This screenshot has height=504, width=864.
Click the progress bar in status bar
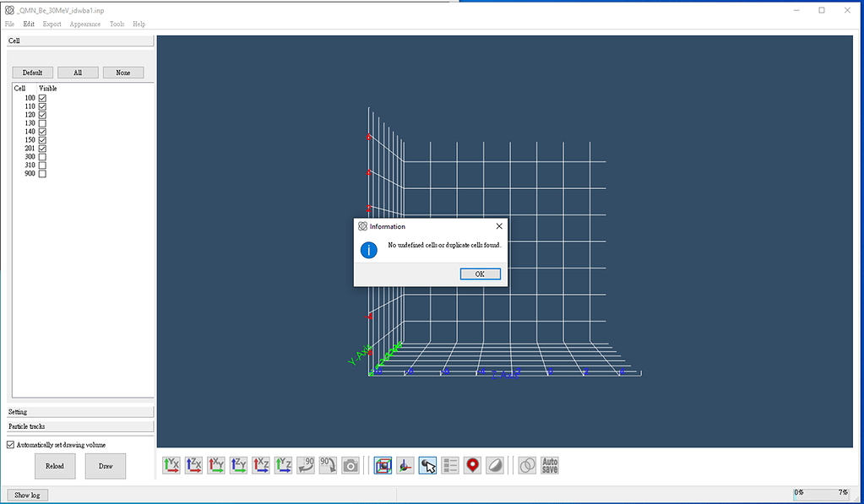coord(821,493)
